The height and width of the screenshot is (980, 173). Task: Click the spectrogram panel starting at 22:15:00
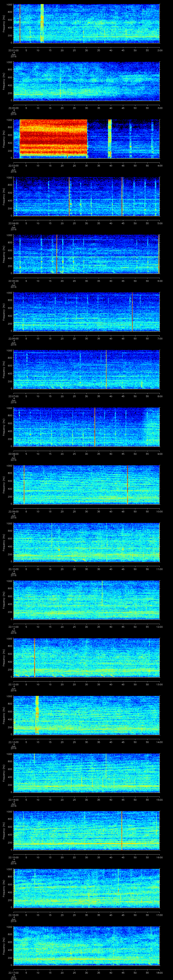(x=86, y=831)
